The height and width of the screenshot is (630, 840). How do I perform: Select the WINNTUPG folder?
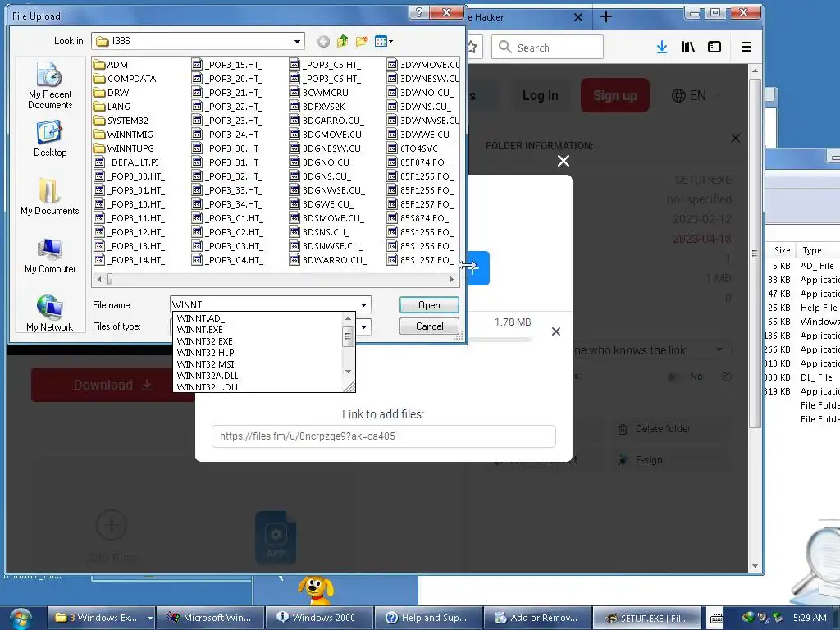[124, 148]
